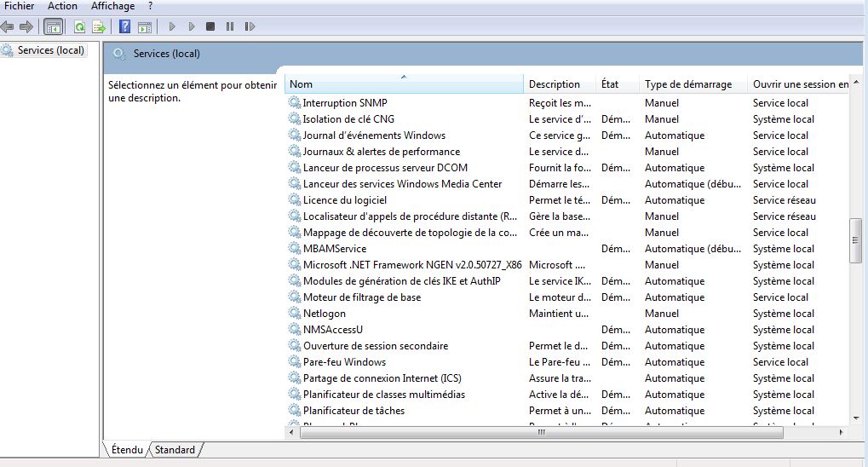Toggle the action pane show/hide icon
This screenshot has height=467, width=868.
(x=145, y=27)
